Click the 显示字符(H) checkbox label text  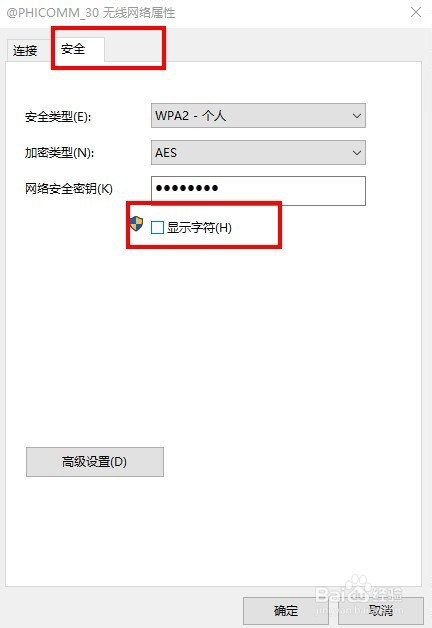coord(199,227)
